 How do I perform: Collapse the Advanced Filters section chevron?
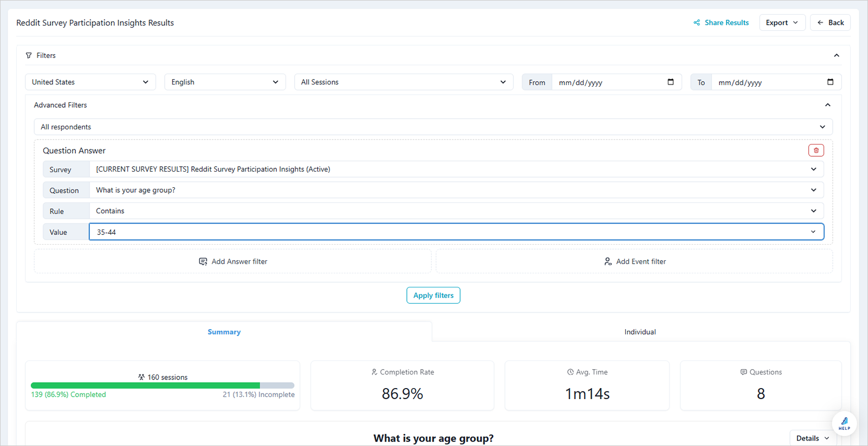click(827, 105)
